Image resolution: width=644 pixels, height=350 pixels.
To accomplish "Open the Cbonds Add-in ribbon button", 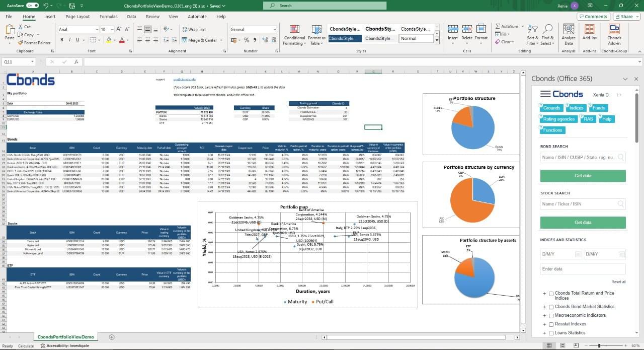I will pos(614,34).
